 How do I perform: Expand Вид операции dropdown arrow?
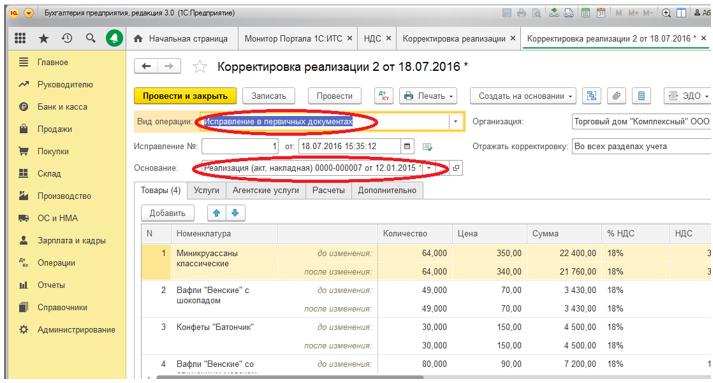pyautogui.click(x=455, y=121)
